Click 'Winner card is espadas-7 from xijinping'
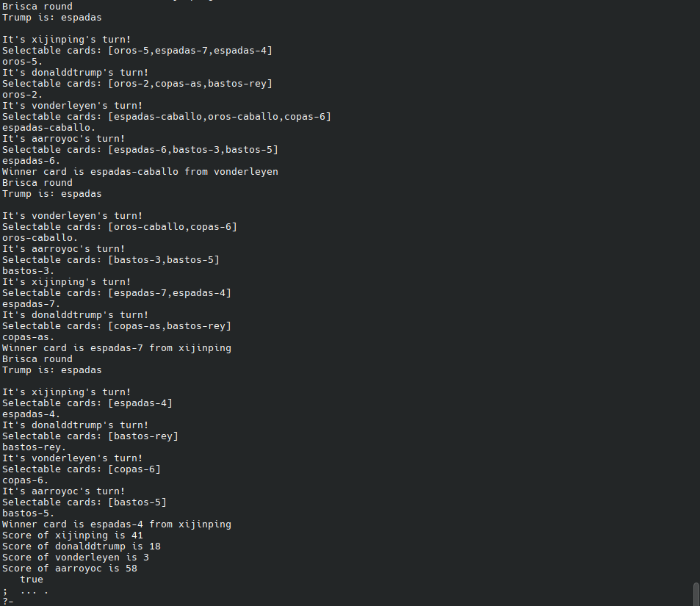The height and width of the screenshot is (606, 700). (x=117, y=348)
